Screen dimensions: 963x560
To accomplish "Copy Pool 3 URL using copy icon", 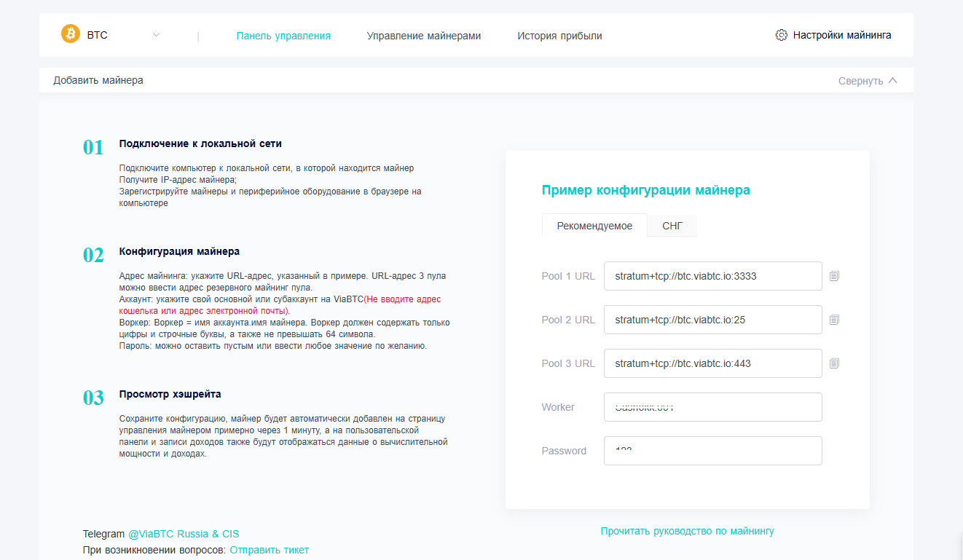I will [x=834, y=363].
